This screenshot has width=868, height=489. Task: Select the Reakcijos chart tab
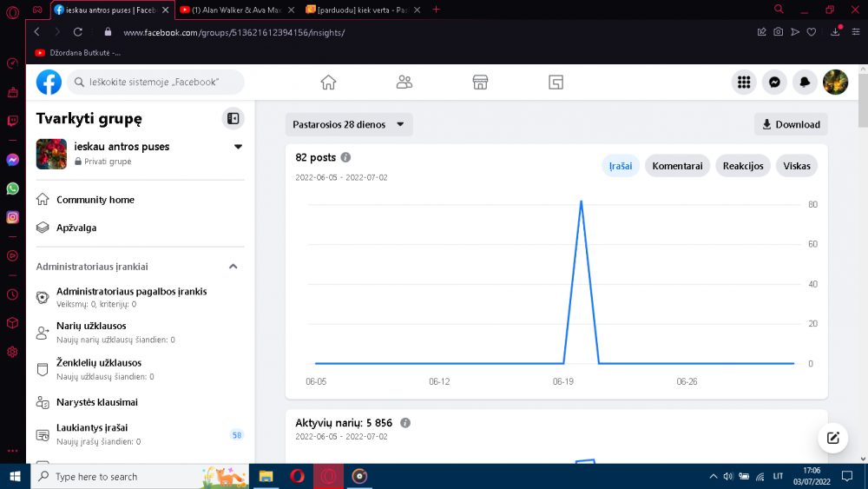tap(742, 166)
